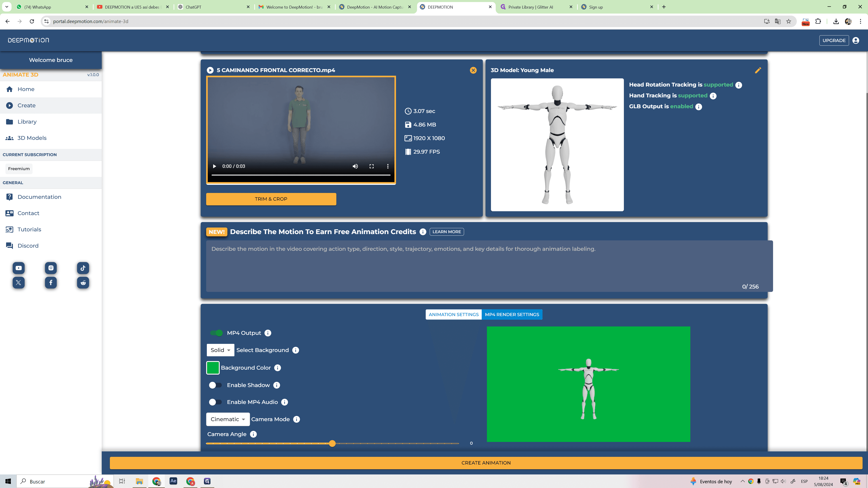Image resolution: width=868 pixels, height=488 pixels.
Task: Show info for Describe The Motion heading
Action: point(423,232)
